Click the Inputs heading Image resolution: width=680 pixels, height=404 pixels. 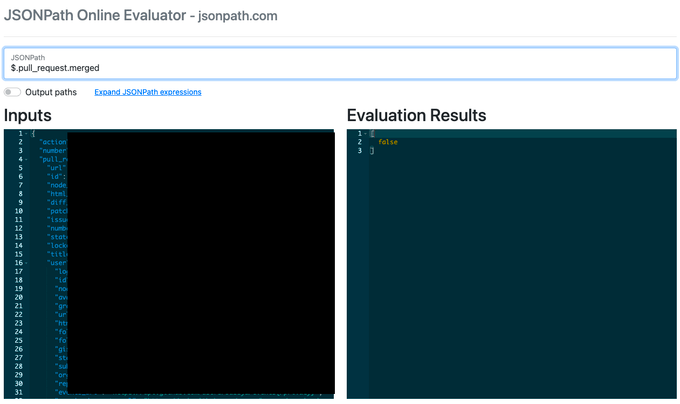28,115
